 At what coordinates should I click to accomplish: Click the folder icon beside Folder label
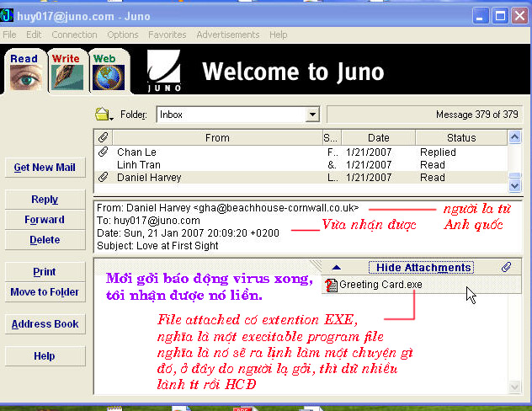click(104, 115)
